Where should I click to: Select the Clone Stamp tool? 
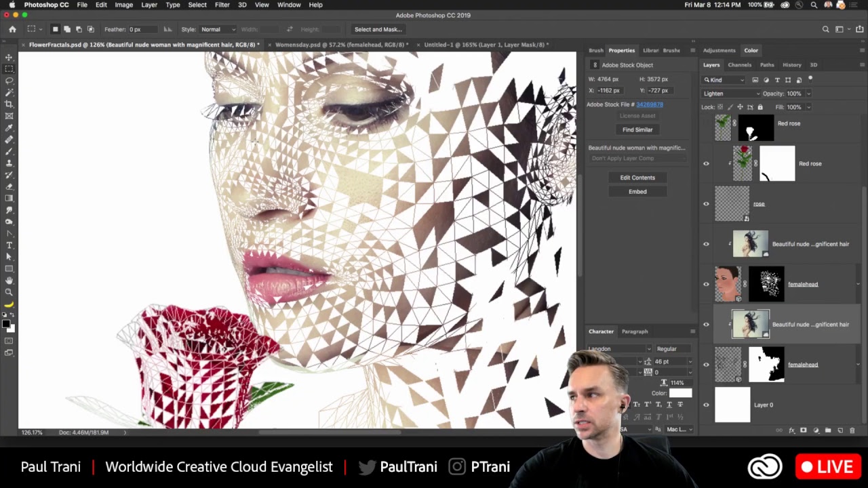9,163
